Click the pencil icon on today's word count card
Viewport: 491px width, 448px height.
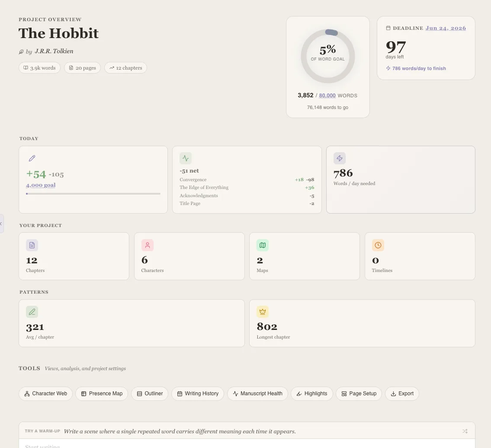pyautogui.click(x=32, y=158)
